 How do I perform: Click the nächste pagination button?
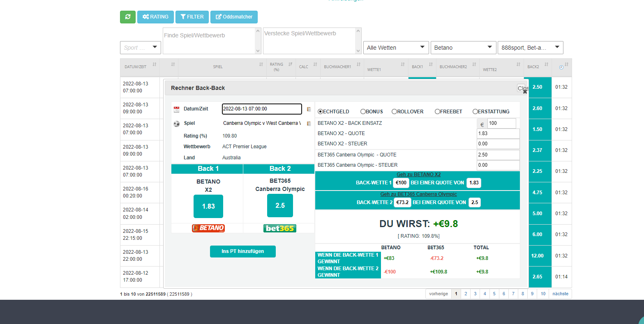tap(560, 294)
